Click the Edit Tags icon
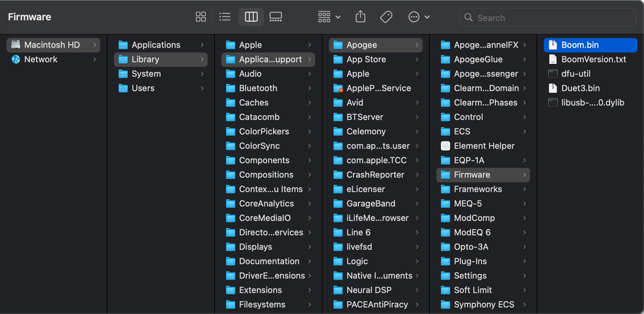This screenshot has height=314, width=644. tap(386, 17)
